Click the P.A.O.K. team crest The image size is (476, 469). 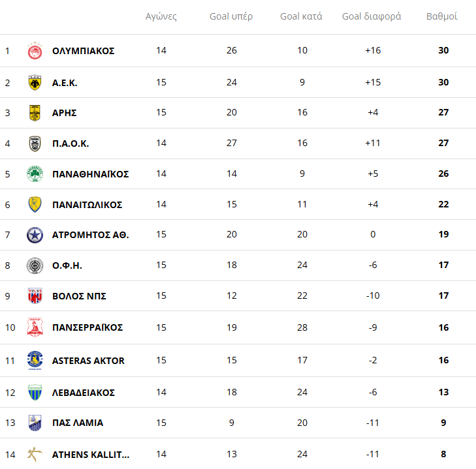click(35, 144)
